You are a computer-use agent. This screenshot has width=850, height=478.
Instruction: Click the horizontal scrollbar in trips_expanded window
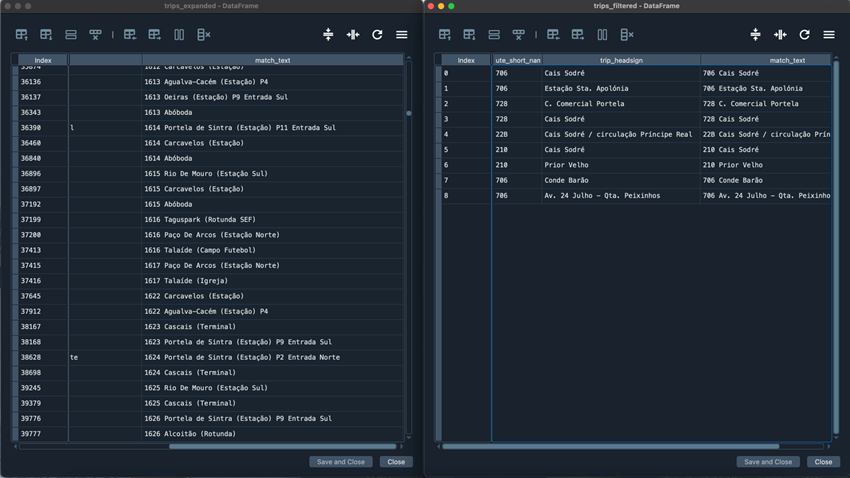tap(282, 447)
